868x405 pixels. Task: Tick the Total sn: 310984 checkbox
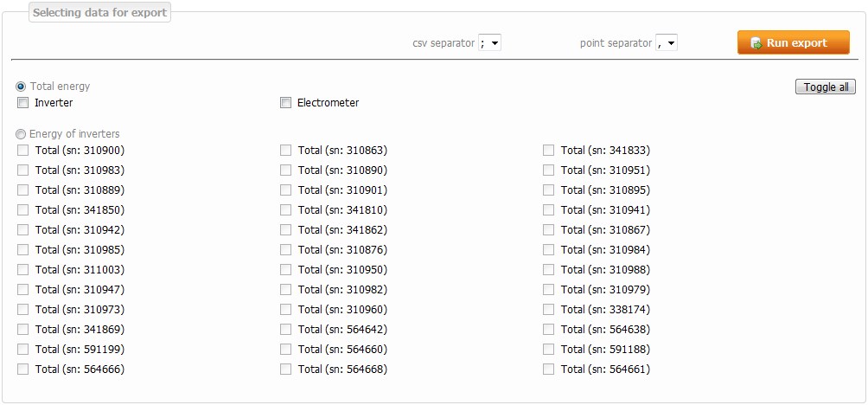[549, 250]
